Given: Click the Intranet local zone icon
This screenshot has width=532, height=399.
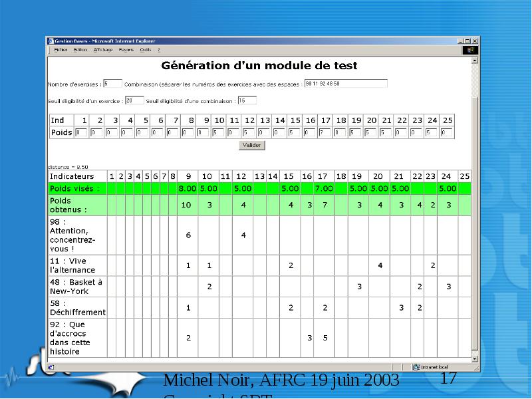Looking at the screenshot, I should [416, 367].
